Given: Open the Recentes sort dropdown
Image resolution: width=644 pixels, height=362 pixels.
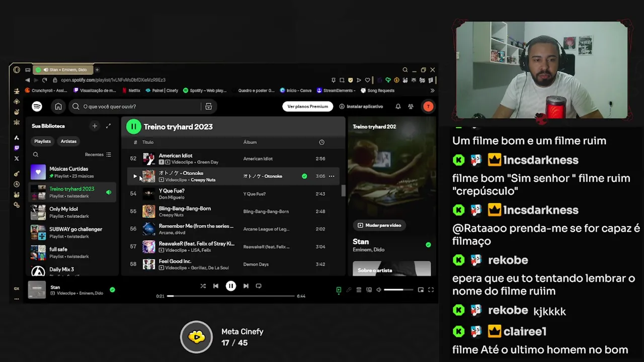Looking at the screenshot, I should 98,155.
